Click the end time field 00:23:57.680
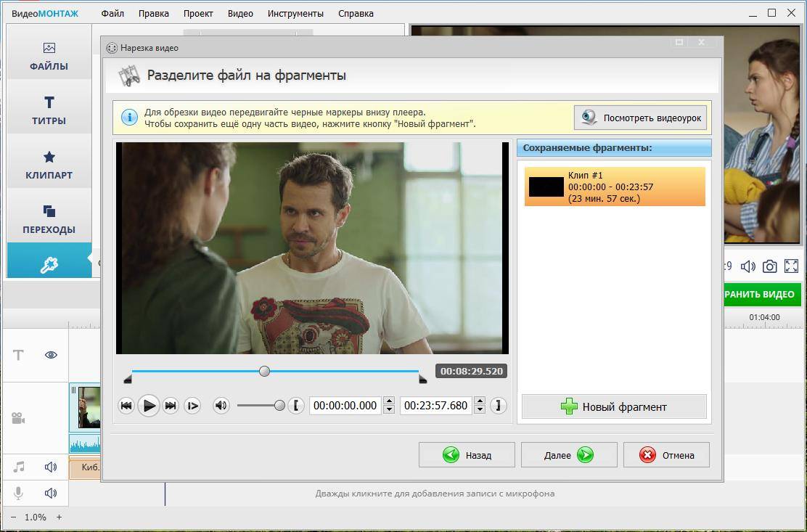This screenshot has width=807, height=532. [x=436, y=406]
